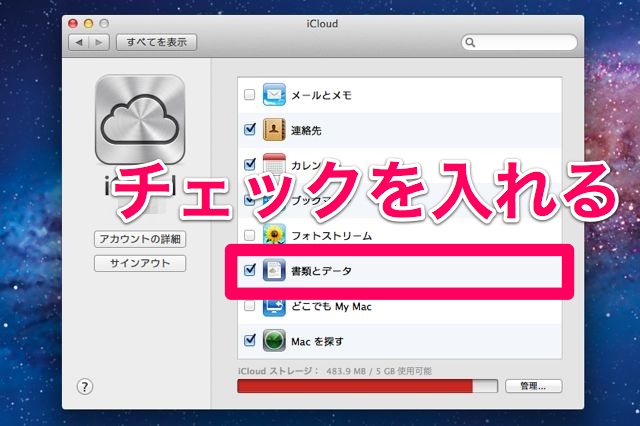
Task: Go back with the left arrow button
Action: [79, 42]
